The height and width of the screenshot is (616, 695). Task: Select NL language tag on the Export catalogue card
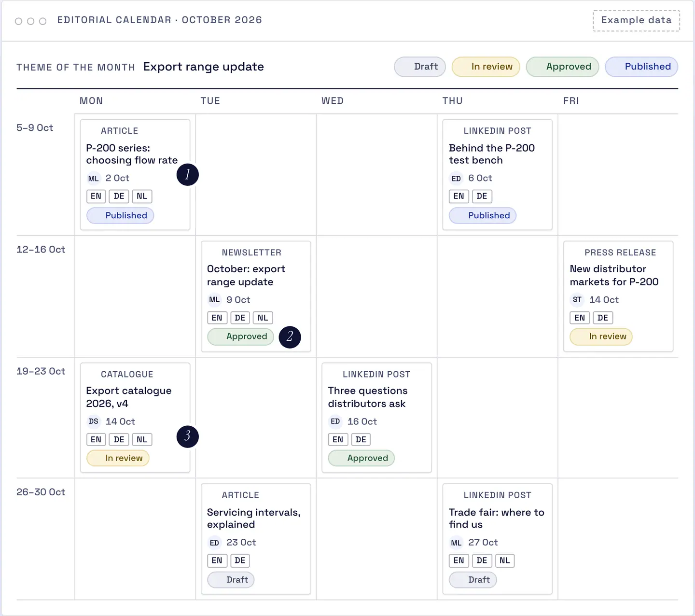point(142,439)
